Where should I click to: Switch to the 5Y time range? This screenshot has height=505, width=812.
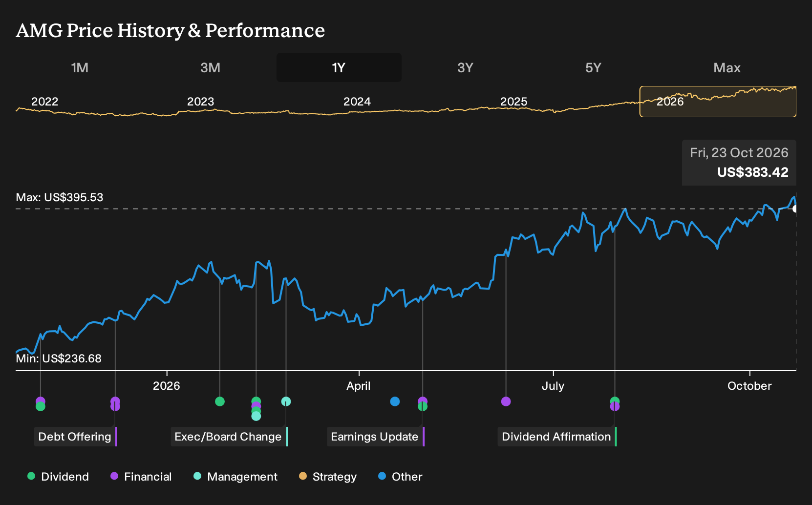click(593, 67)
